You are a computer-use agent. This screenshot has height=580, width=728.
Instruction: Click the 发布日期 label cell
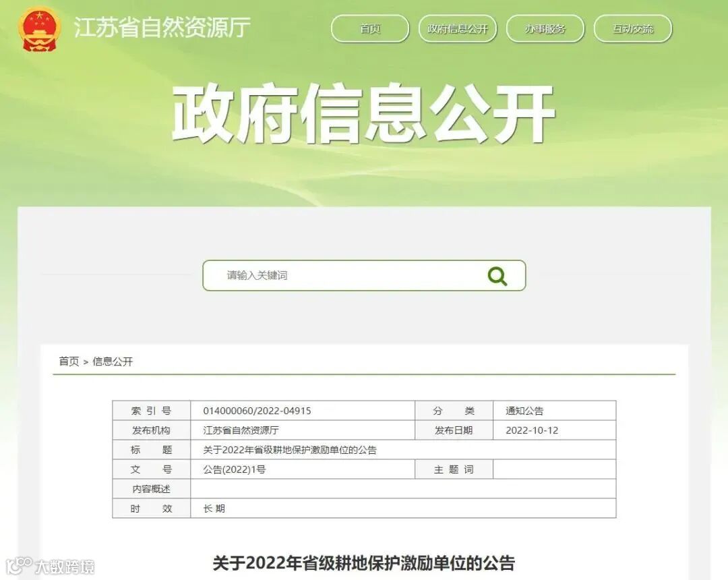[x=454, y=430]
